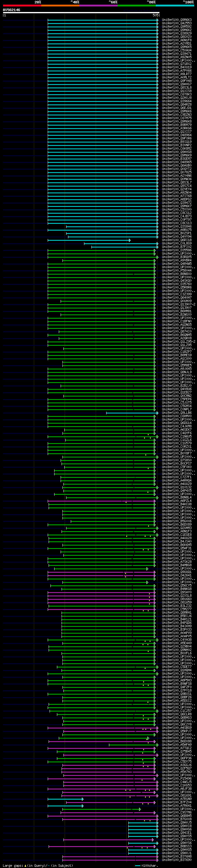Click the UniRef100_A2Y4N6 entry label

tap(176, 176)
